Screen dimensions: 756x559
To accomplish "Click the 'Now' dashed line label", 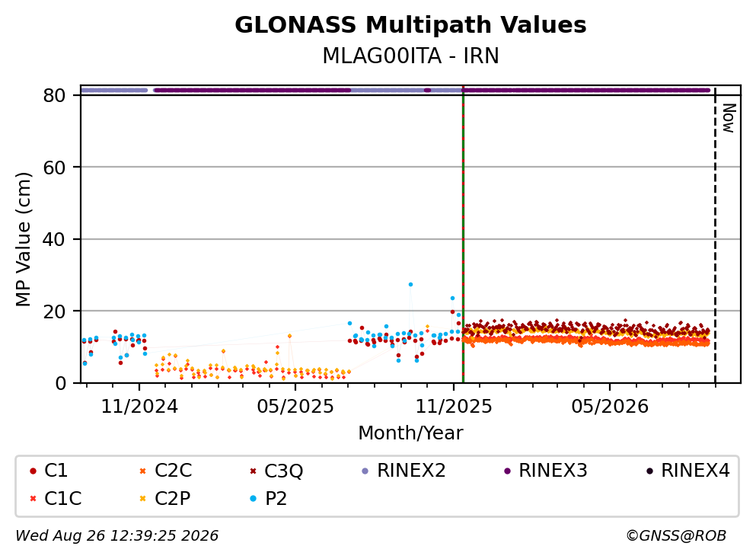I will click(x=728, y=118).
